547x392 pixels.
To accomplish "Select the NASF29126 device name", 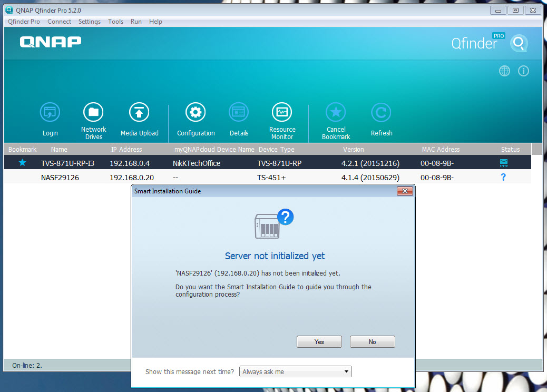I will pos(60,178).
